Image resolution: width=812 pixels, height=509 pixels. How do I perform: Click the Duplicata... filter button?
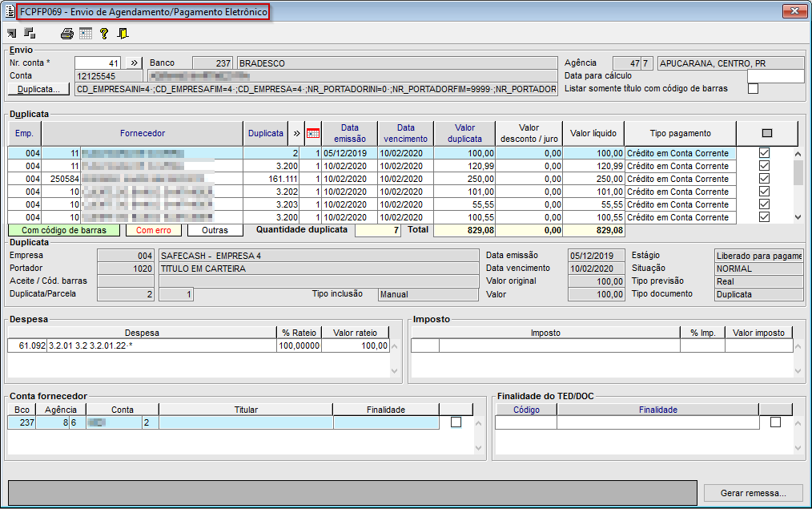(39, 89)
